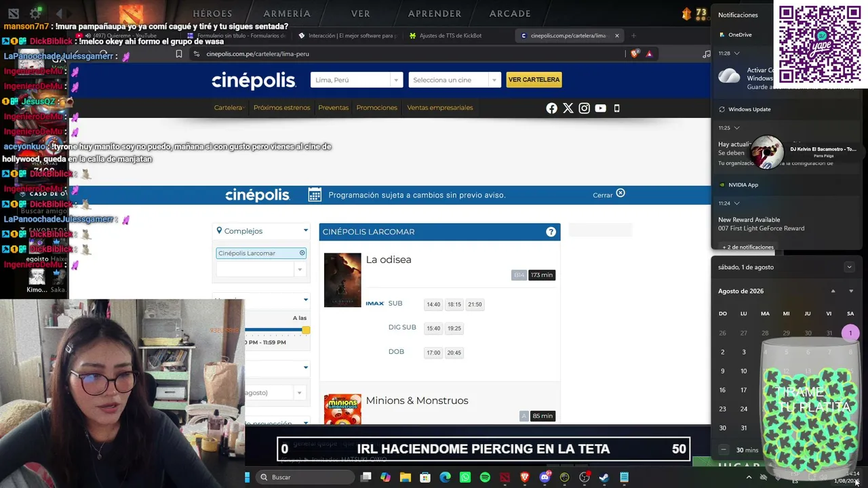This screenshot has width=868, height=488.
Task: Click the yellow time range slider handle
Action: pyautogui.click(x=306, y=330)
